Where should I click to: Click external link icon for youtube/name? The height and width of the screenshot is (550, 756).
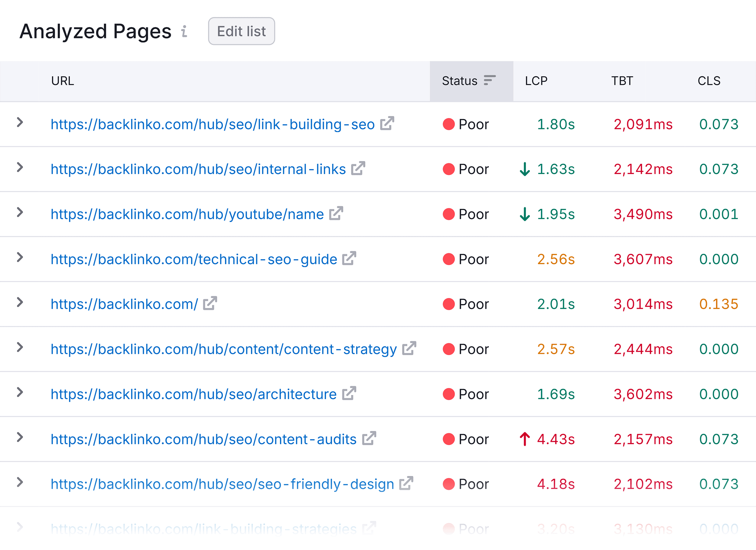(x=336, y=213)
